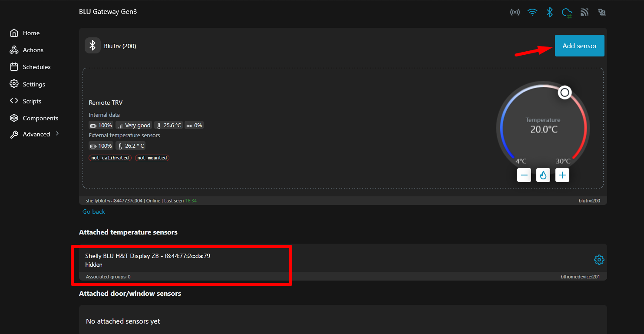The image size is (644, 334).
Task: Click the 25.6 °C internal temperature badge
Action: (169, 126)
